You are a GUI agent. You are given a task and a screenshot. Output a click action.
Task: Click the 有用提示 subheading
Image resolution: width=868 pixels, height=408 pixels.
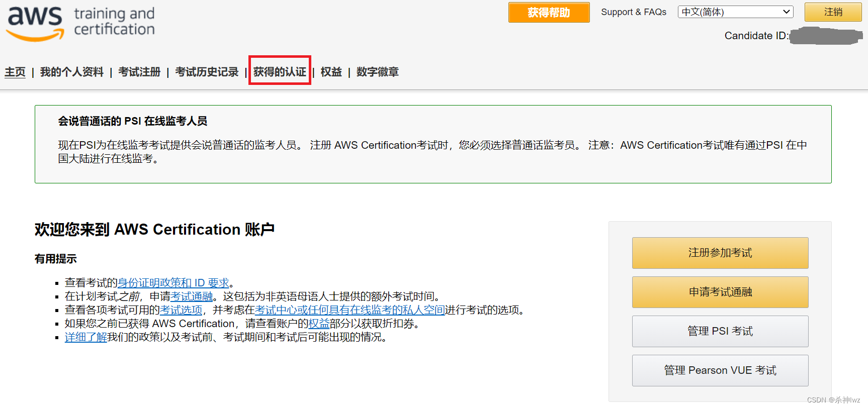[56, 259]
